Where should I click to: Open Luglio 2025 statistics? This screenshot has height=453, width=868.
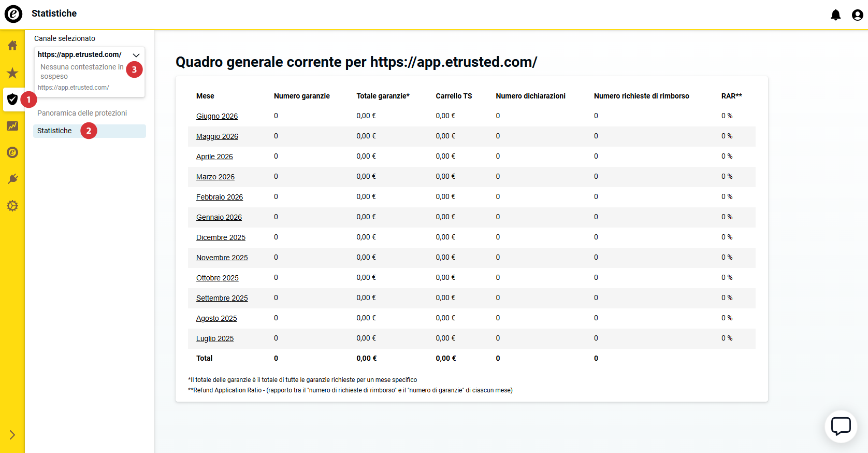point(215,338)
